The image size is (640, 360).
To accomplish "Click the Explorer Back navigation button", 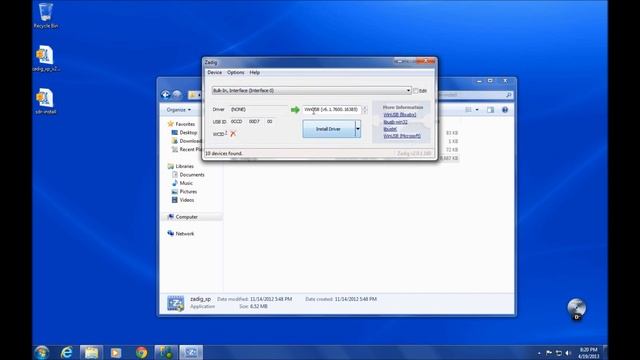I will [165, 95].
